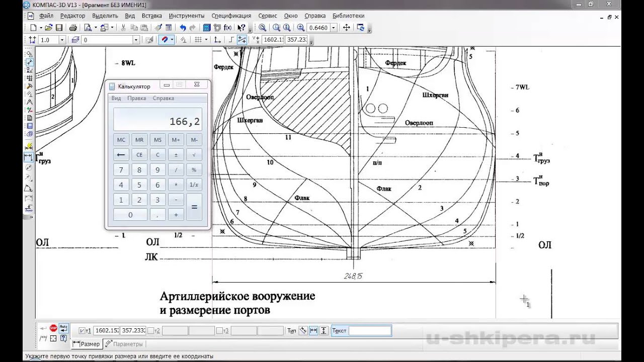Create a new document with New icon
Screen dimensions: 644x362
(x=33, y=28)
